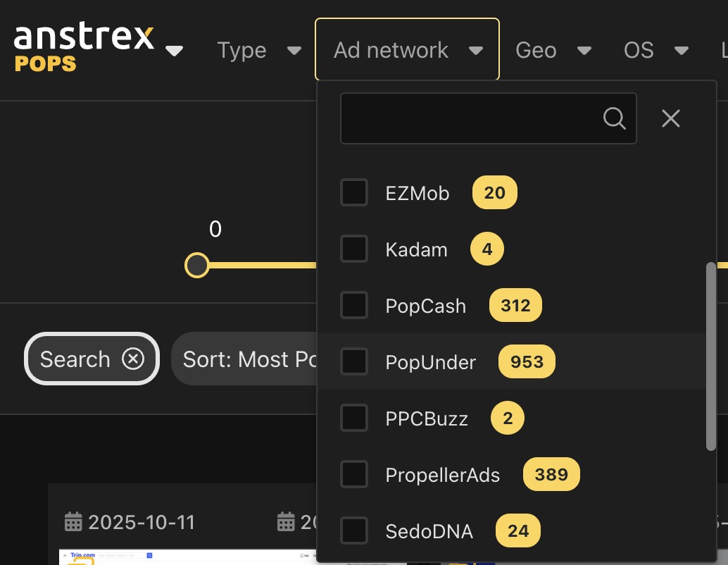Click the date 2025-10-11
Viewport: 728px width, 565px height.
141,522
